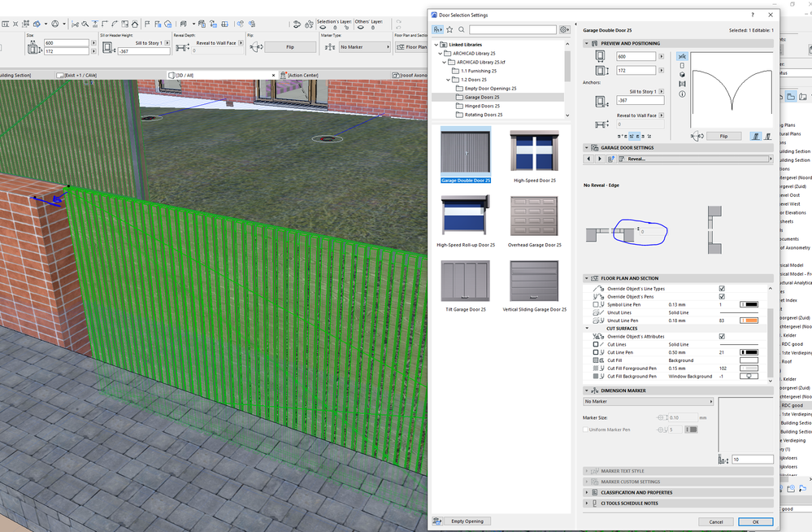
Task: Open the Sill to Story 1 anchor menu in dialog
Action: pyautogui.click(x=662, y=91)
